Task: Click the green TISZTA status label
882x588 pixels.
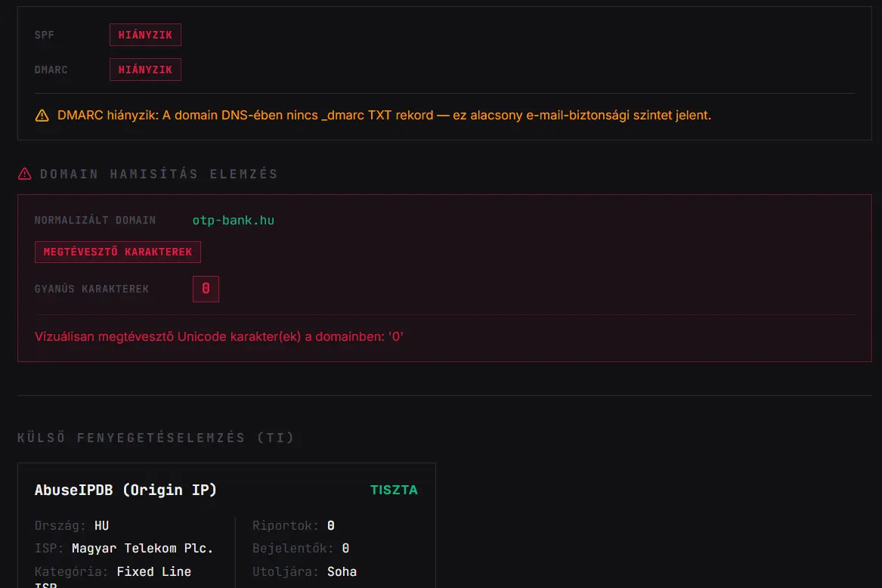Action: pyautogui.click(x=394, y=490)
